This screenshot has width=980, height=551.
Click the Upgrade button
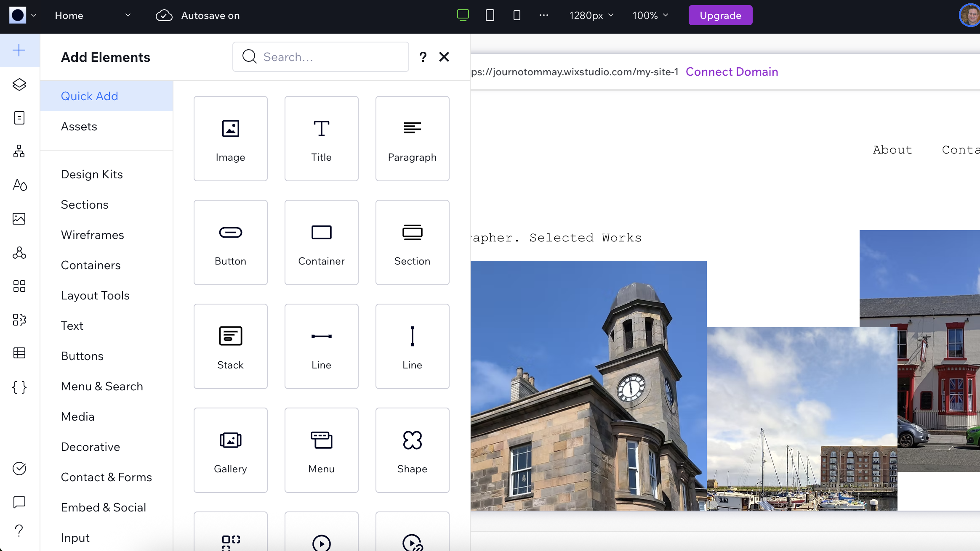[720, 15]
